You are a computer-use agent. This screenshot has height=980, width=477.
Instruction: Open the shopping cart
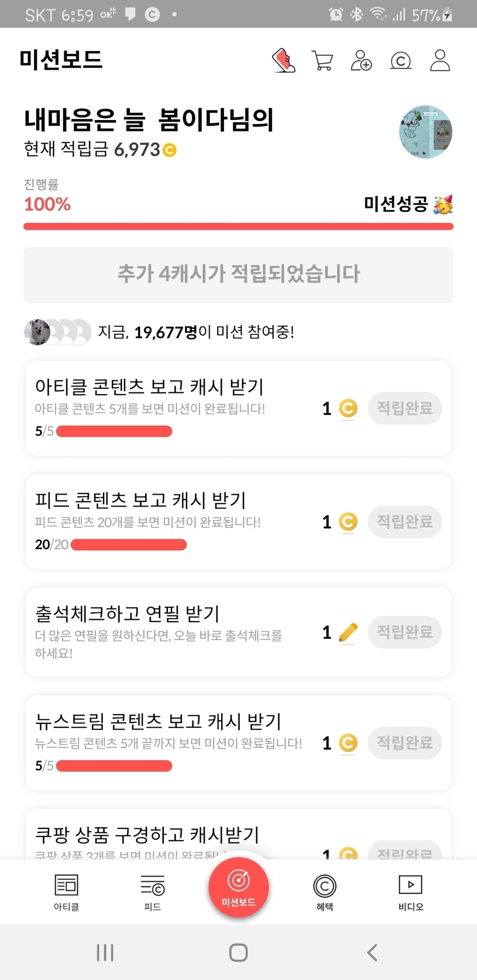point(322,60)
